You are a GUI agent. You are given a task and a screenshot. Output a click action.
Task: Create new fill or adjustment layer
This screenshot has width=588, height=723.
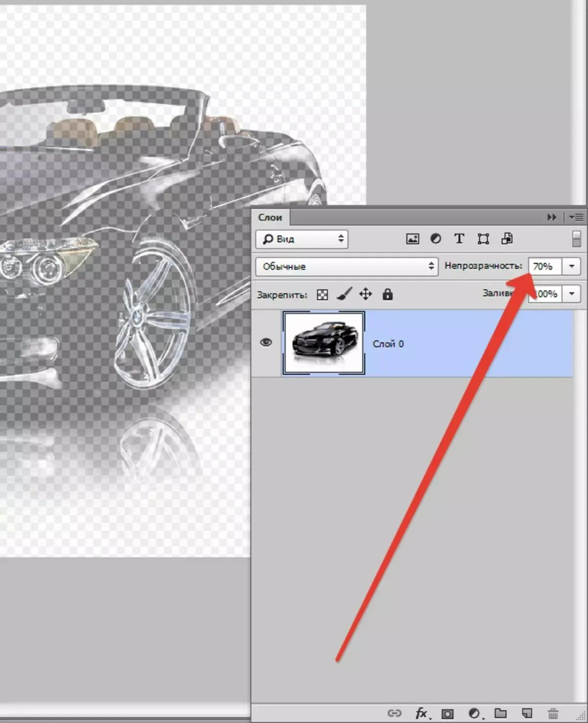[x=474, y=713]
